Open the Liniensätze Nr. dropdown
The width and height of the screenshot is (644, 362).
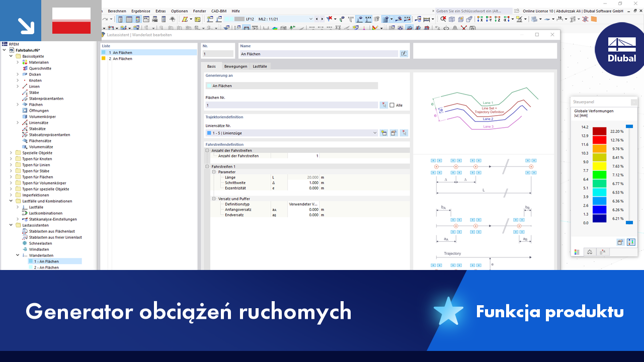pyautogui.click(x=374, y=133)
